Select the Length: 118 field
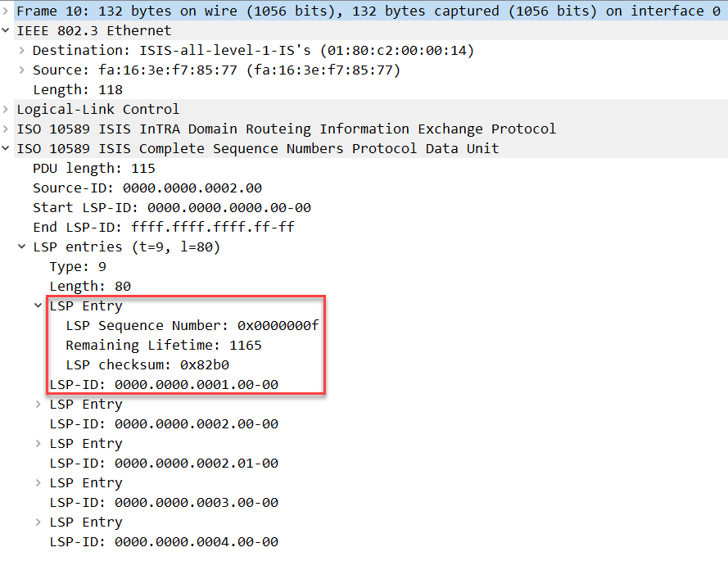 (x=77, y=89)
